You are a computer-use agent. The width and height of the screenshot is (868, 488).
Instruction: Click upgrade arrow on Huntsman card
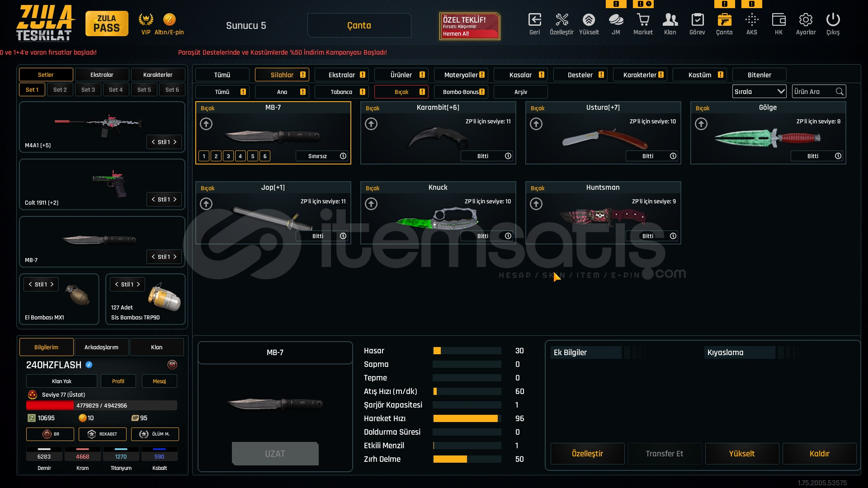pos(536,204)
